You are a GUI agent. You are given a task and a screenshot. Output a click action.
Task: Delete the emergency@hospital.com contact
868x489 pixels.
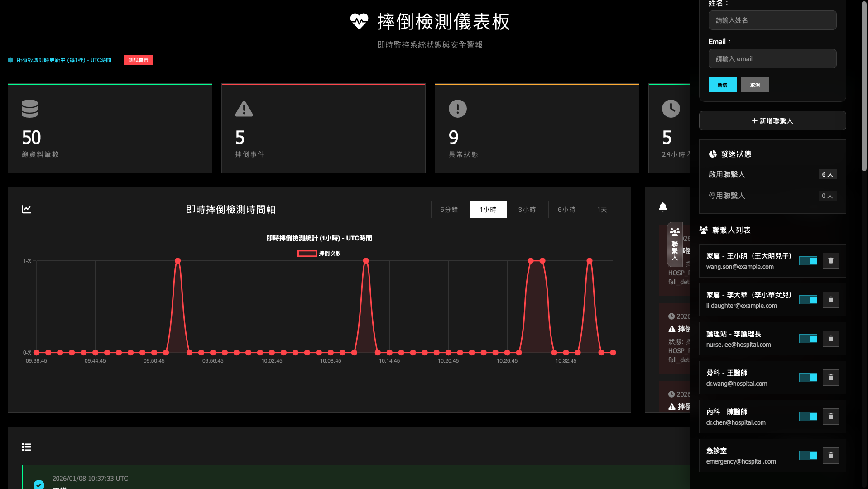pyautogui.click(x=830, y=455)
